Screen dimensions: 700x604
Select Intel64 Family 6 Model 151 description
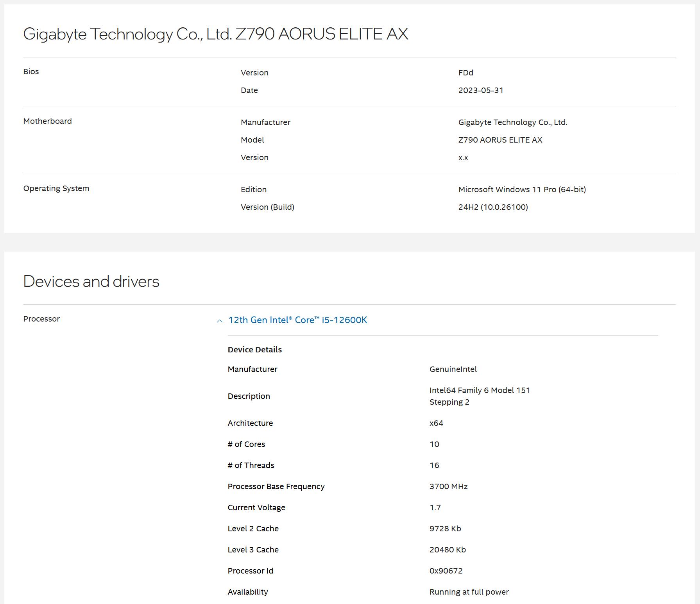point(480,396)
